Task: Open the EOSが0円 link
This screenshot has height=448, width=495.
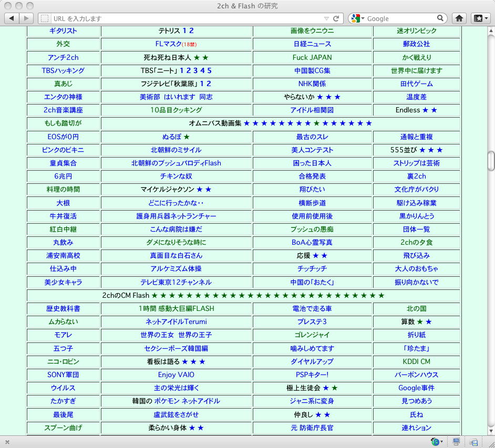Action: coord(63,137)
